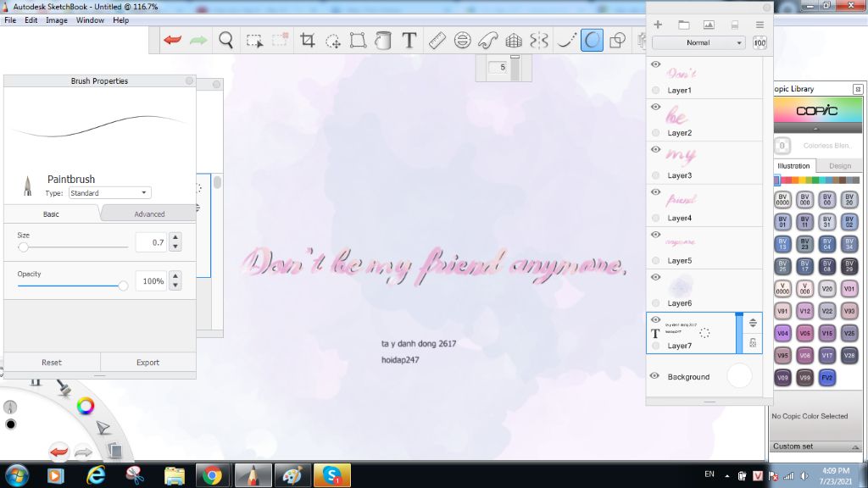The width and height of the screenshot is (868, 488).
Task: Open the layer blend mode Normal dropdown
Action: 698,42
